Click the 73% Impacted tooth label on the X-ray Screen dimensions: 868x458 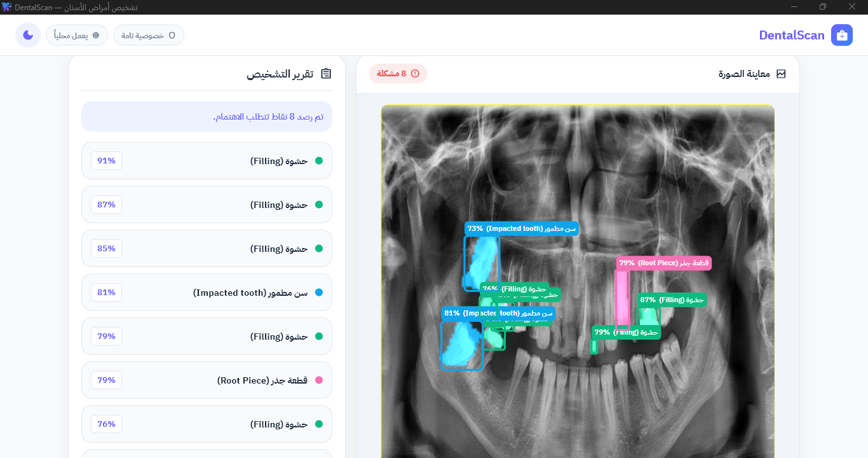[522, 228]
